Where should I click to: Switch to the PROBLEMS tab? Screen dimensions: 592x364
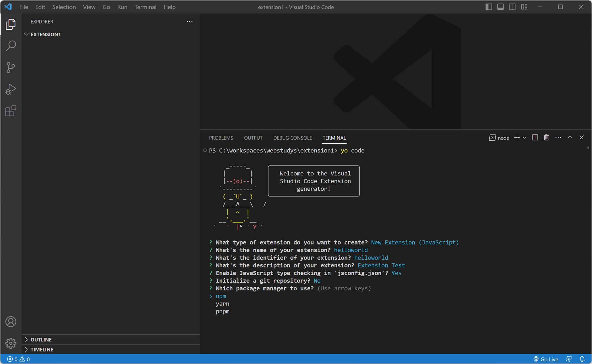221,138
